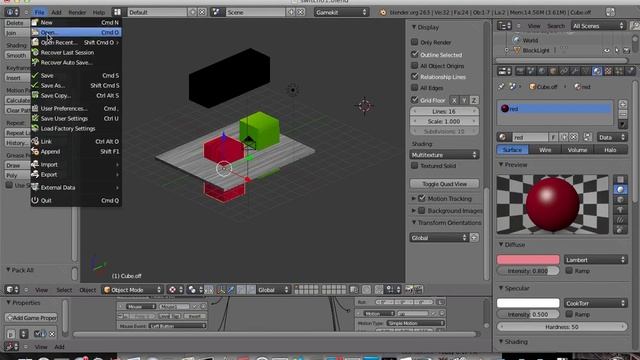Add a material slot with plus icon
Image resolution: width=640 pixels, height=360 pixels.
pos(622,104)
